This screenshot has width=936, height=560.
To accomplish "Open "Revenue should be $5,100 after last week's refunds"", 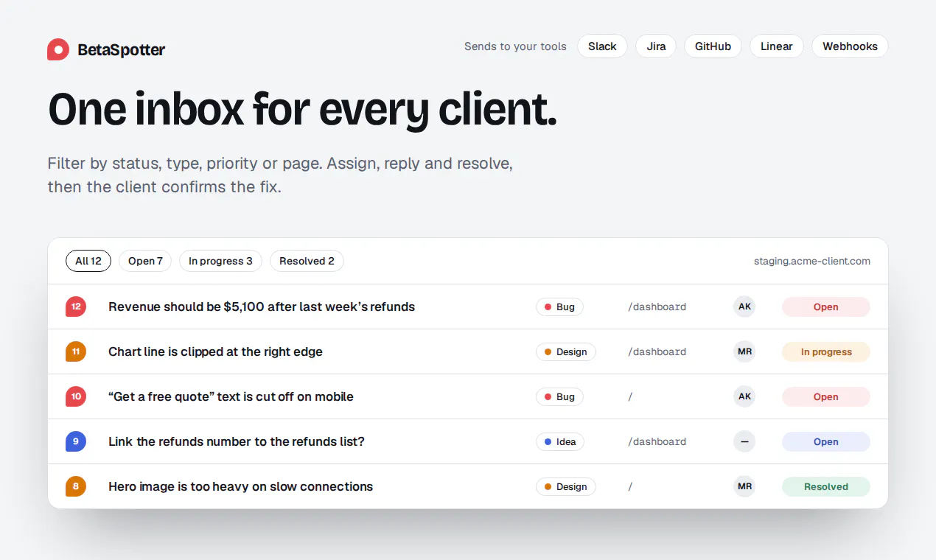I will (x=262, y=307).
